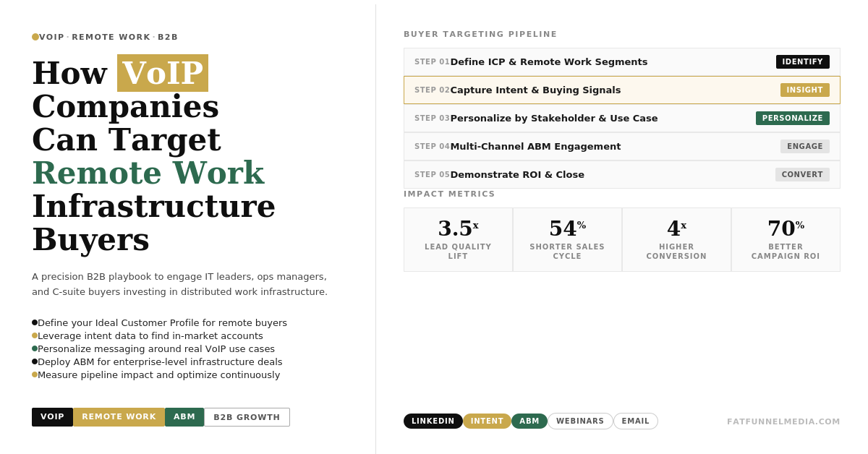
Task: Click the gold Remote Work tag
Action: (119, 417)
